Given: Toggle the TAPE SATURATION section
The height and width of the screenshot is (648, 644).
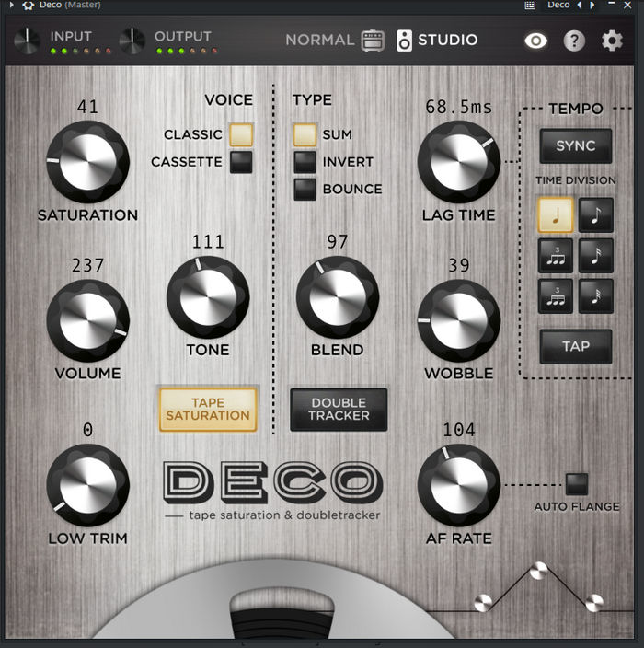Looking at the screenshot, I should point(208,409).
